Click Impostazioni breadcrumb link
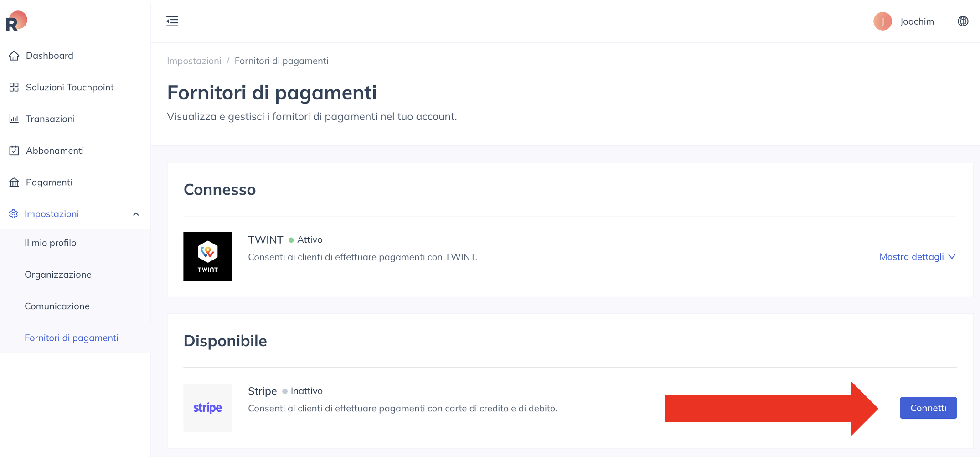 (x=194, y=61)
